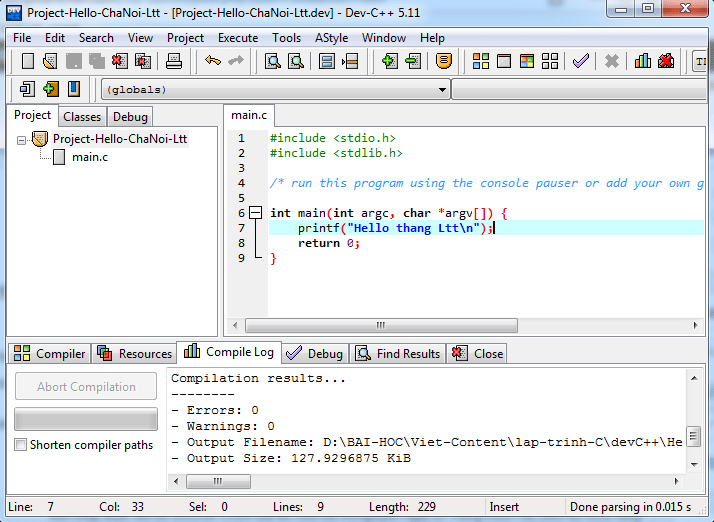
Task: Select the Project tab in left panel
Action: (32, 115)
